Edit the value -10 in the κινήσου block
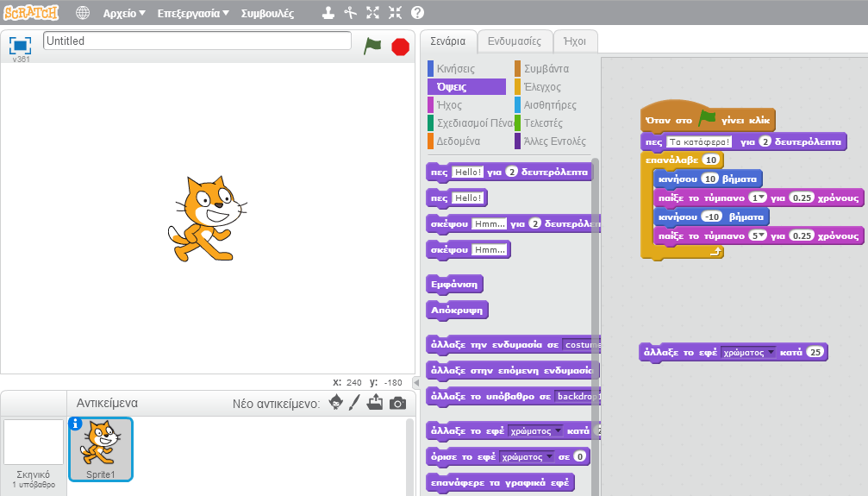 point(713,217)
